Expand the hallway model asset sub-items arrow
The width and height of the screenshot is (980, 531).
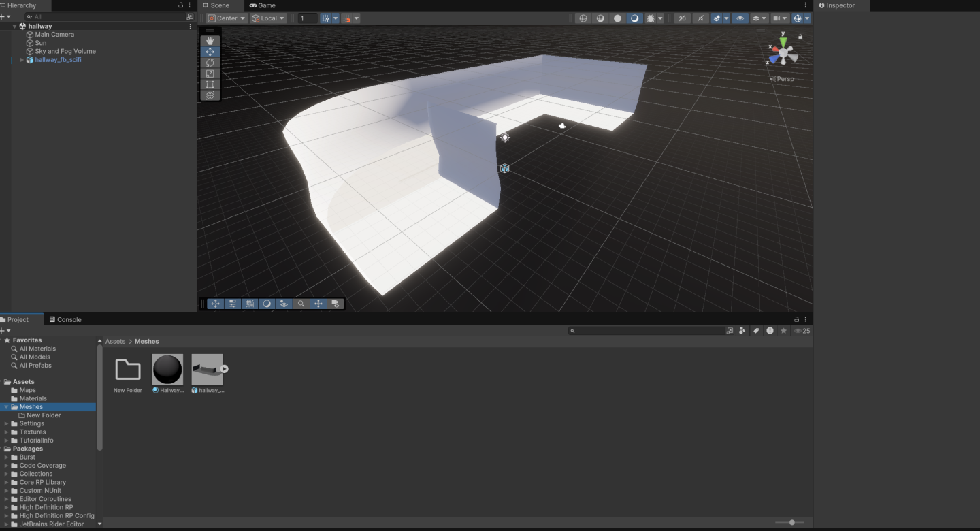(x=224, y=369)
